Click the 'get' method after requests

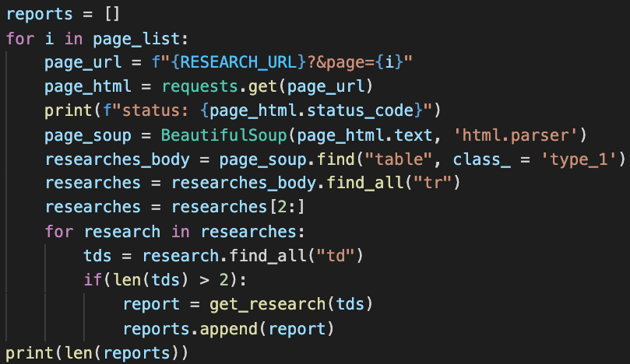tap(262, 87)
